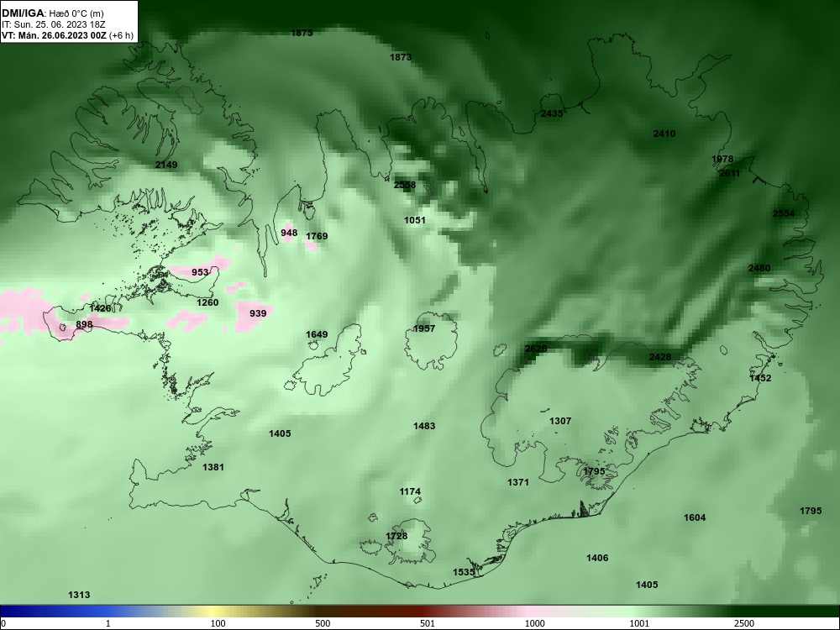Click the 500 label on color scale
The width and height of the screenshot is (840, 630).
click(x=323, y=623)
